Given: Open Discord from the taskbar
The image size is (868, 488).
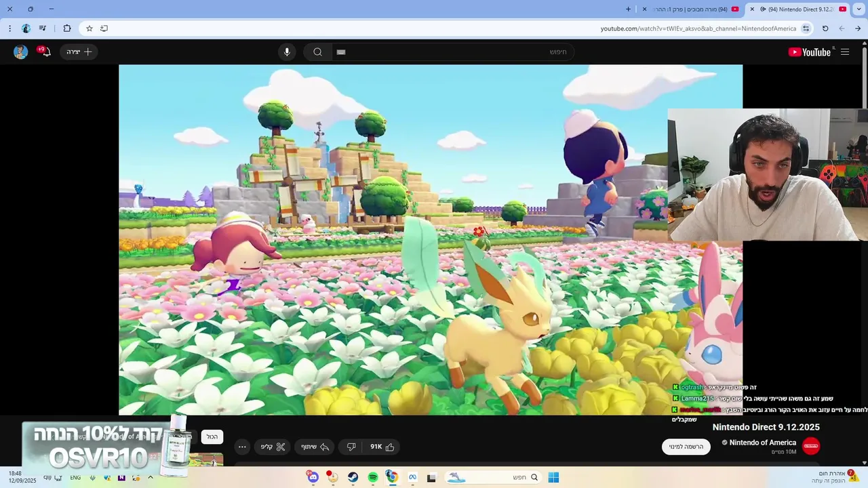Looking at the screenshot, I should pos(313,477).
